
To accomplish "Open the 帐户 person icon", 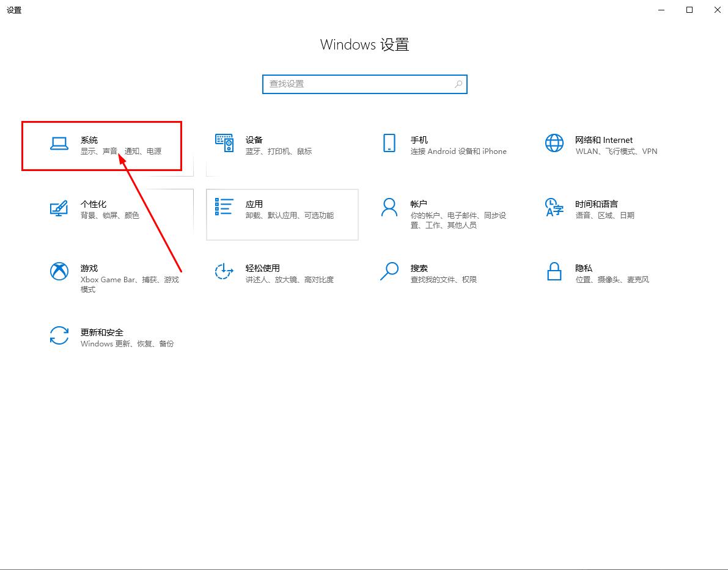I will click(389, 207).
